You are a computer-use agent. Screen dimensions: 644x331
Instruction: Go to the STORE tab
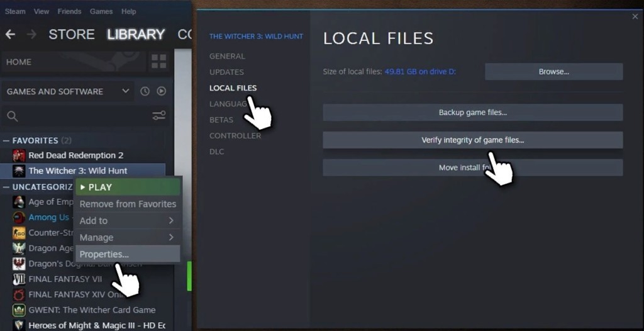(72, 35)
